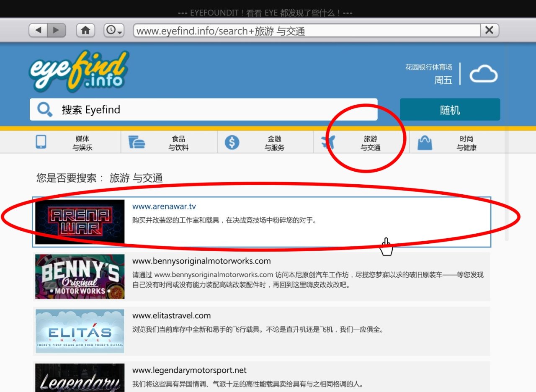Click the dollar icon for finance category
This screenshot has width=536, height=392.
[x=232, y=142]
